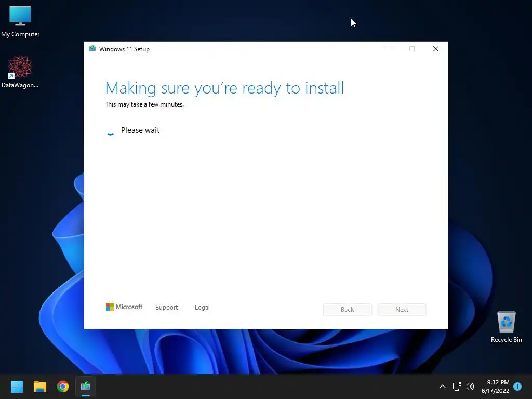Click the disabled maximize button in Setup
The width and height of the screenshot is (532, 399).
point(412,49)
